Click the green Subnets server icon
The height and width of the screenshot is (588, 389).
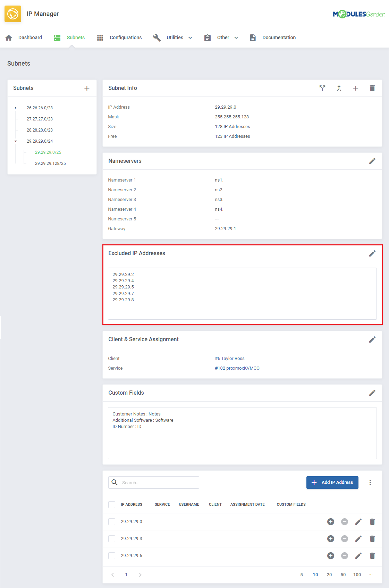pos(57,37)
